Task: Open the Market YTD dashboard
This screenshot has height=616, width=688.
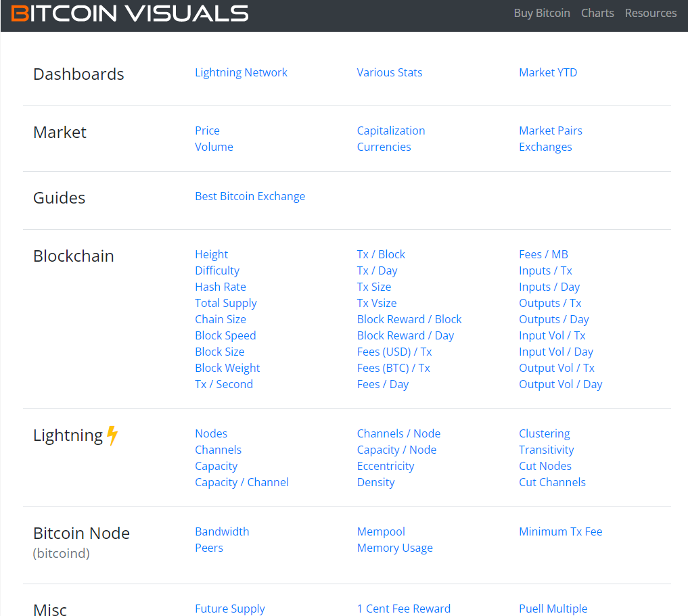Action: pyautogui.click(x=548, y=73)
